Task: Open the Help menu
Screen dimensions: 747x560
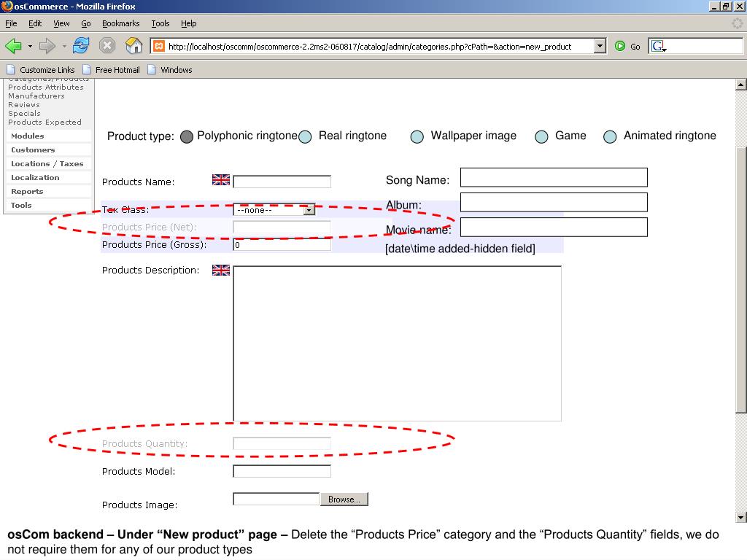Action: click(x=189, y=23)
